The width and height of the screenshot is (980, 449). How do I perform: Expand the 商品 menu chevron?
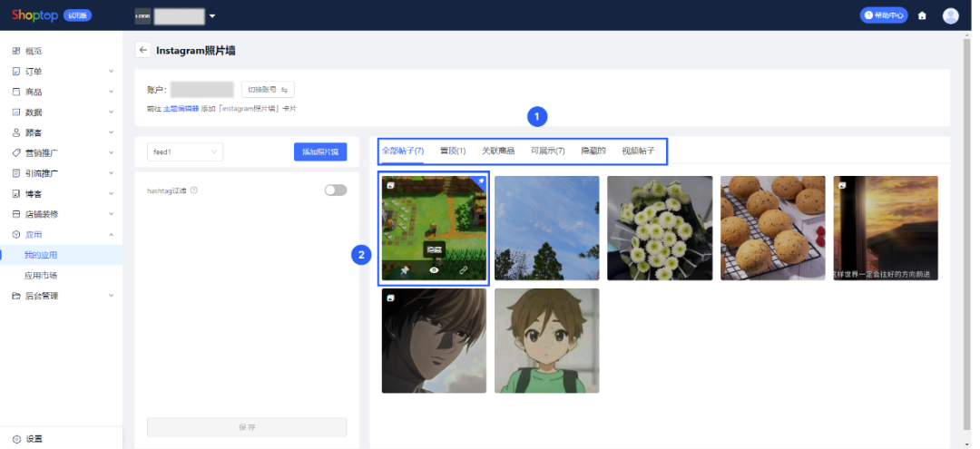pyautogui.click(x=112, y=92)
